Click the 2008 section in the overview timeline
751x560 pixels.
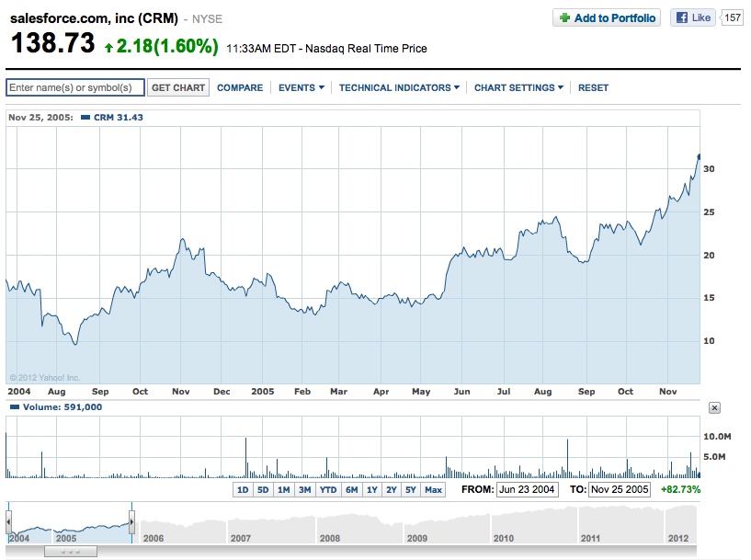(358, 524)
